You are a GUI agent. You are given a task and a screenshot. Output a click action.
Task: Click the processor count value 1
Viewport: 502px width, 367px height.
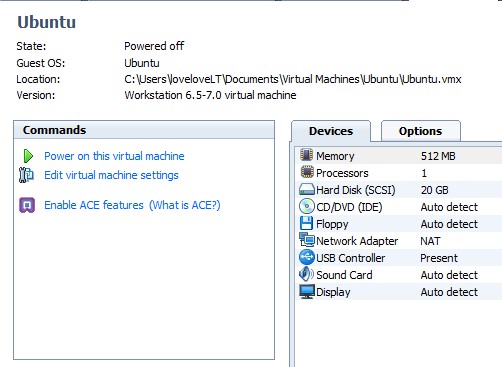424,173
